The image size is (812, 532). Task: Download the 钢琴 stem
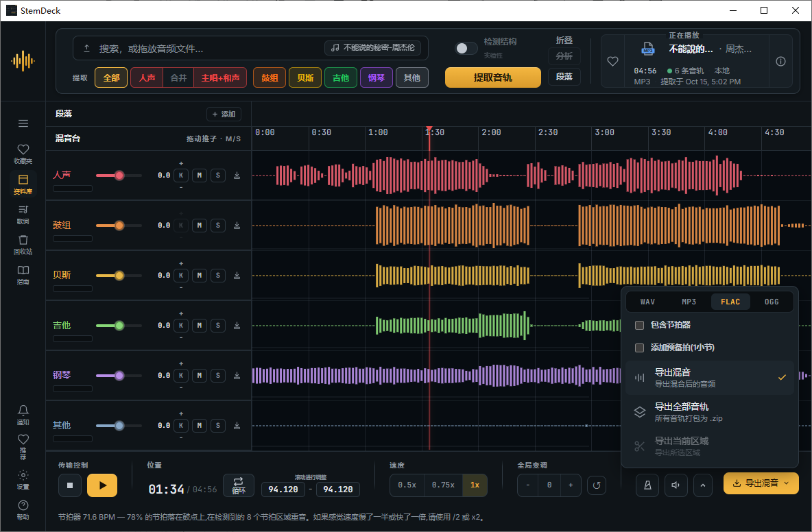click(x=237, y=375)
